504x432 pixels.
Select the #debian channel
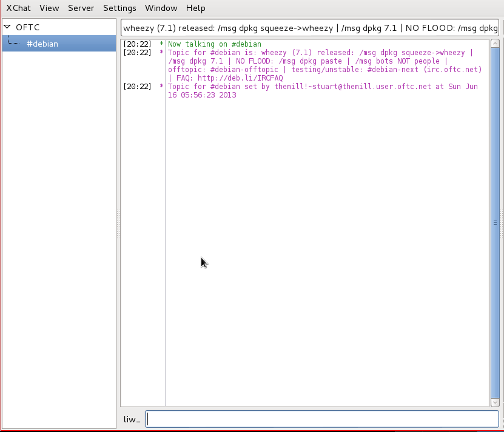pyautogui.click(x=59, y=44)
